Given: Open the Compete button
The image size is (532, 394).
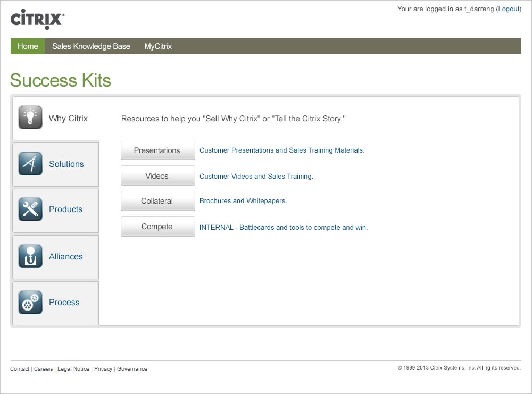Looking at the screenshot, I should coord(158,226).
